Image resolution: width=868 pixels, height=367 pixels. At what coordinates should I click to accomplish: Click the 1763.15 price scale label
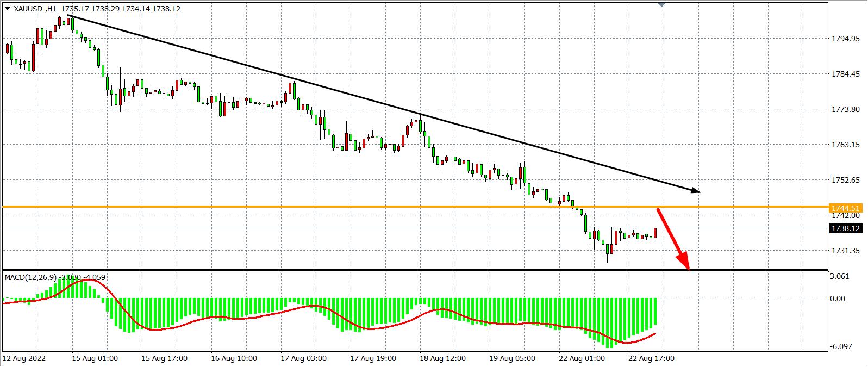(x=846, y=145)
